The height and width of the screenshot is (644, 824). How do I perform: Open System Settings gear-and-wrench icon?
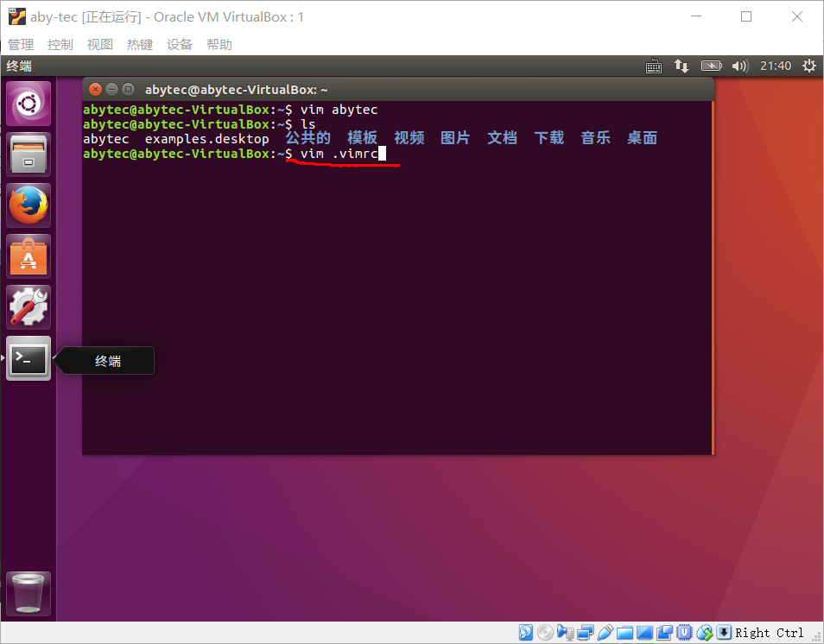29,307
